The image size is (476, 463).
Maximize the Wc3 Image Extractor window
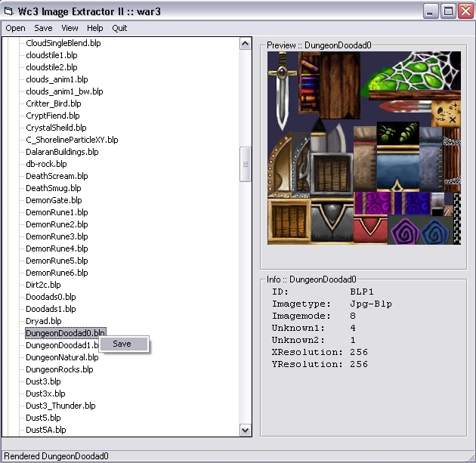(448, 11)
